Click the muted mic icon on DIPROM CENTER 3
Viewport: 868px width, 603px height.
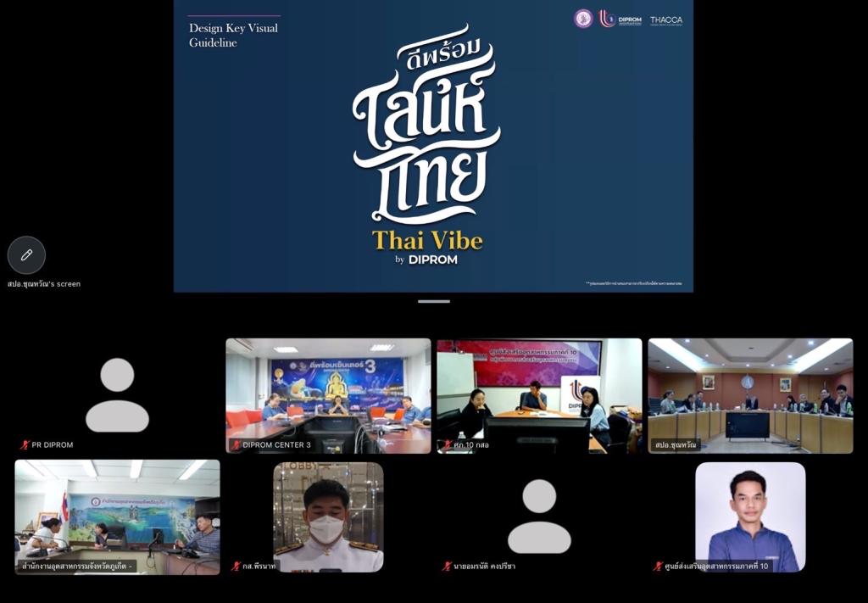click(236, 444)
